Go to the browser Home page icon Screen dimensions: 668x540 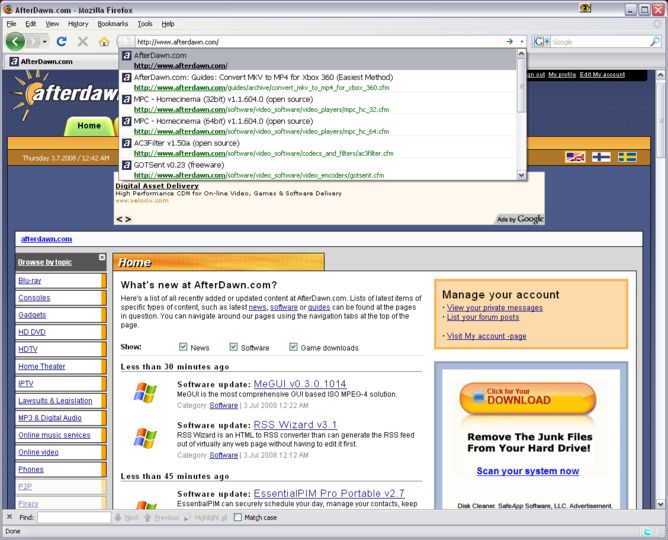pos(104,42)
